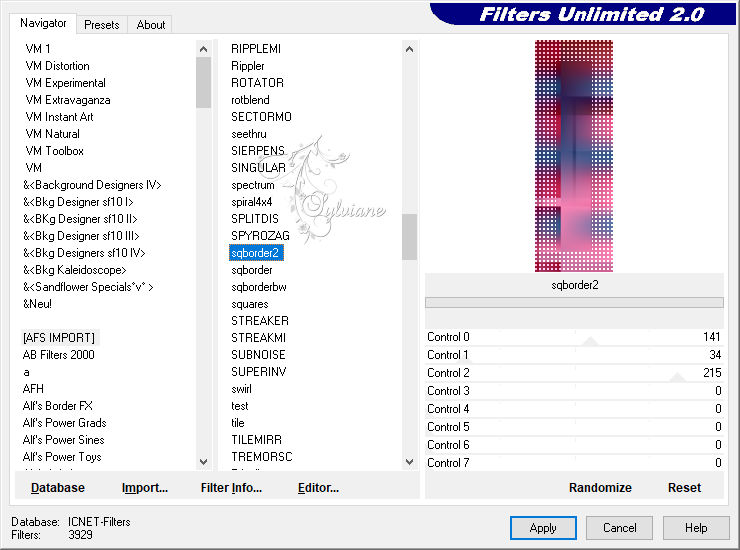
Task: Open Help
Action: click(696, 528)
